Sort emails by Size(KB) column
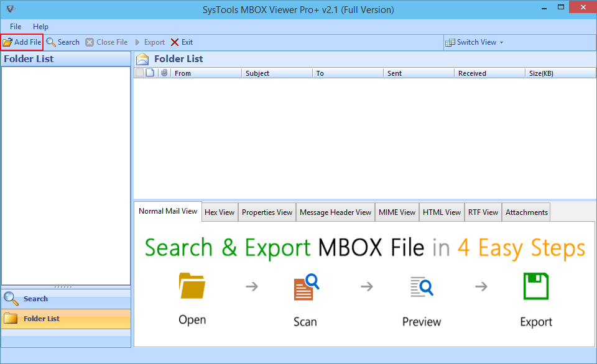 [560, 73]
